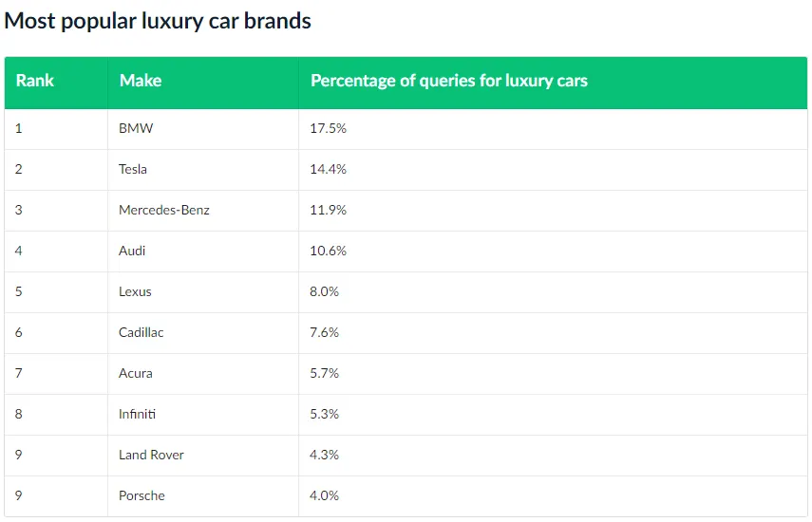
Task: Click the Infiniti cell
Action: pyautogui.click(x=138, y=414)
